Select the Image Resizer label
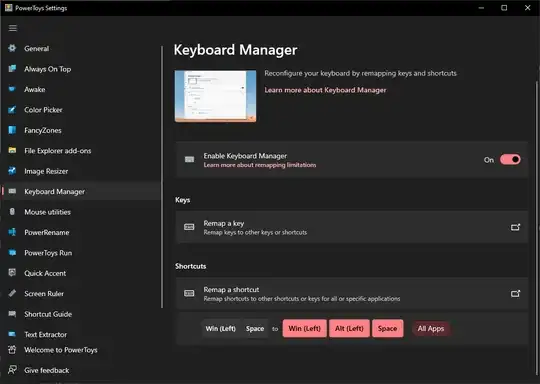Screen dimensions: 540x384 click(x=46, y=171)
